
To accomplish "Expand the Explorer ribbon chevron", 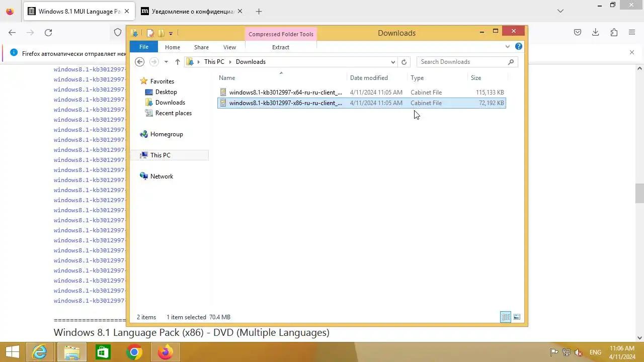I will click(x=507, y=47).
